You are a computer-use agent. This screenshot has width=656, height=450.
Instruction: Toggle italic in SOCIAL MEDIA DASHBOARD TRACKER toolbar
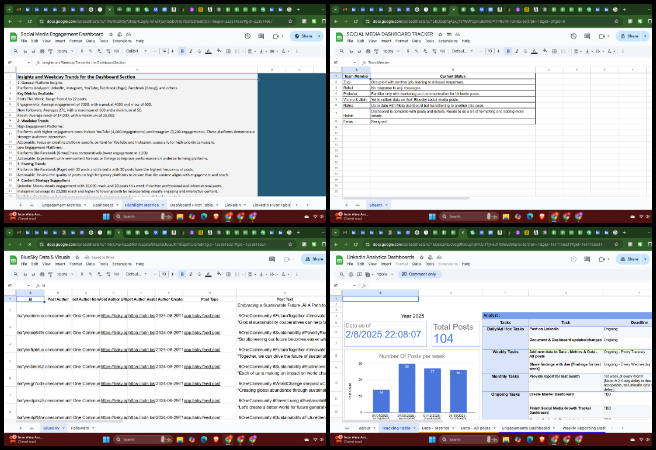(517, 51)
